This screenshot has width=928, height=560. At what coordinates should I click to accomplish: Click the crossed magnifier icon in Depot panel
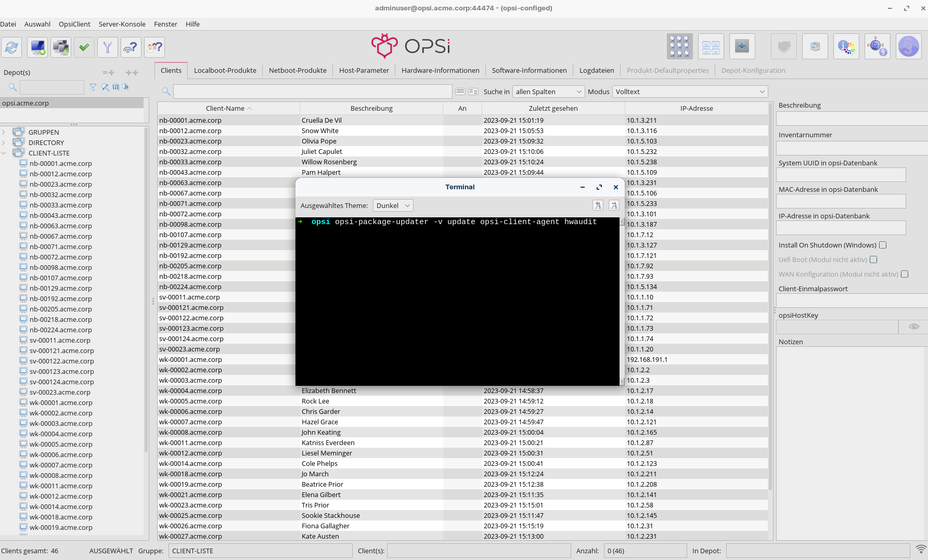point(105,87)
